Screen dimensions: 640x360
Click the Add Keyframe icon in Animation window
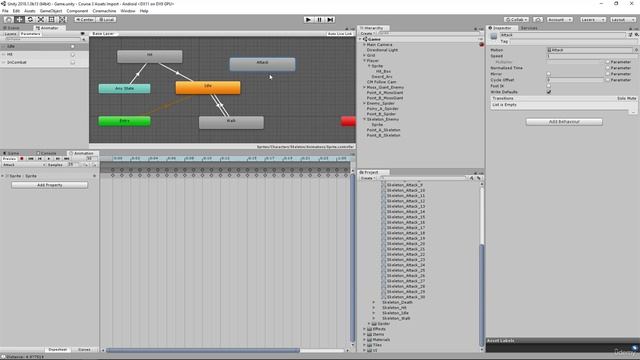click(x=86, y=165)
